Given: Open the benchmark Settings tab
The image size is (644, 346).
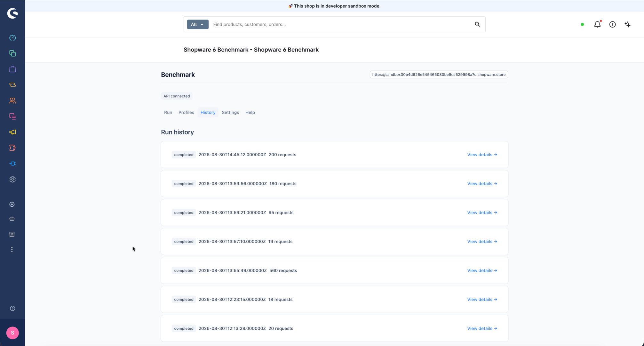Looking at the screenshot, I should click(x=230, y=112).
